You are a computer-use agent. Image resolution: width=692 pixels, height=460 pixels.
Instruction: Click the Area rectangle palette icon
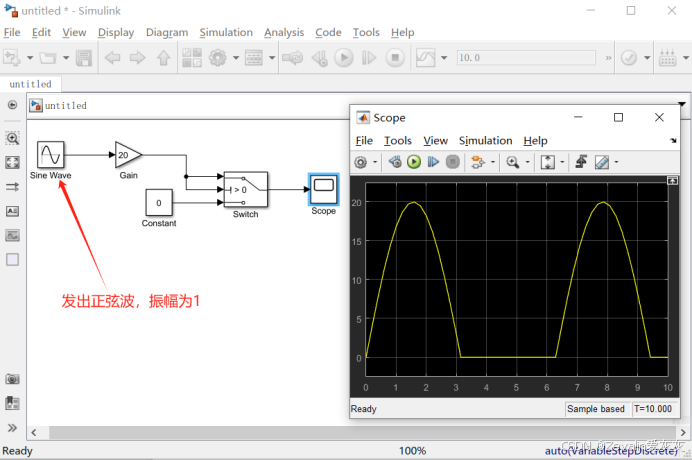12,260
